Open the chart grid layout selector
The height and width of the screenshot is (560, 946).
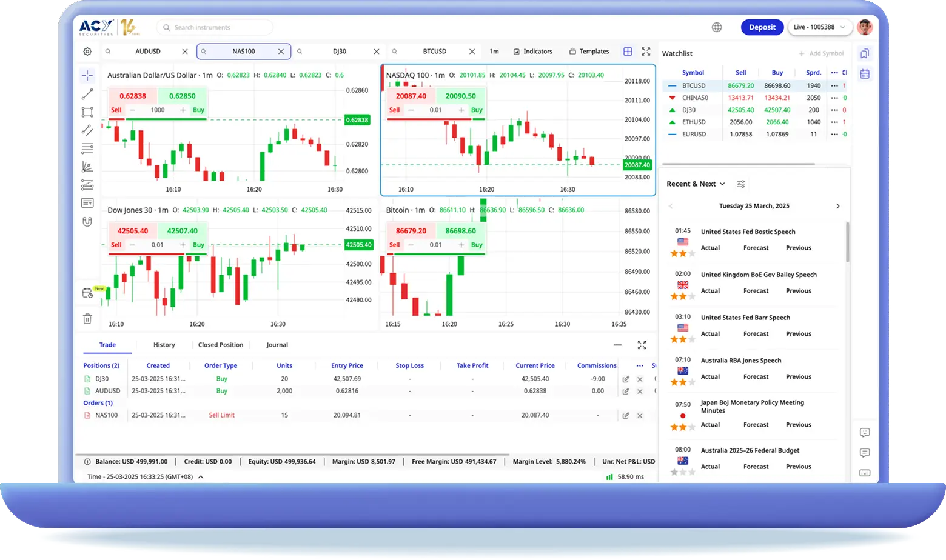[x=628, y=52]
